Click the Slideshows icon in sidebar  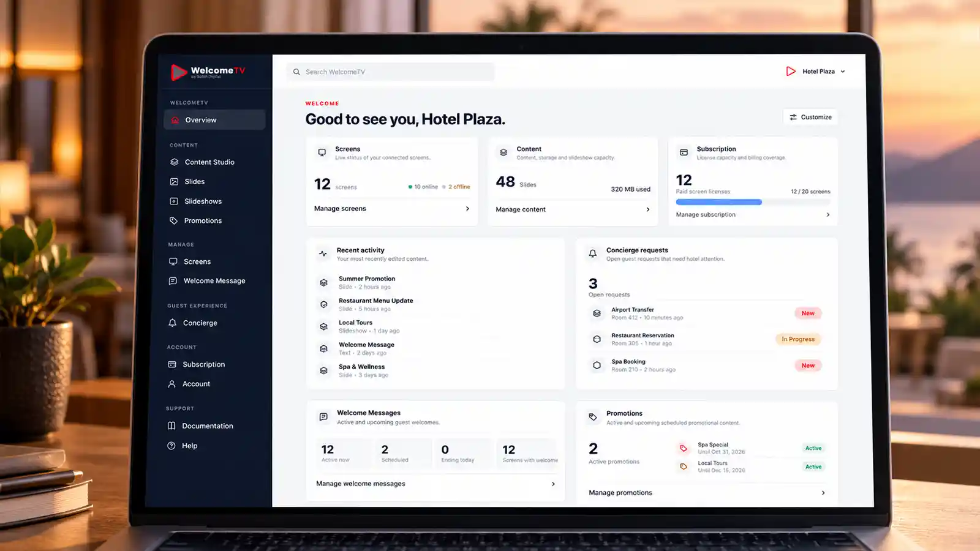174,201
